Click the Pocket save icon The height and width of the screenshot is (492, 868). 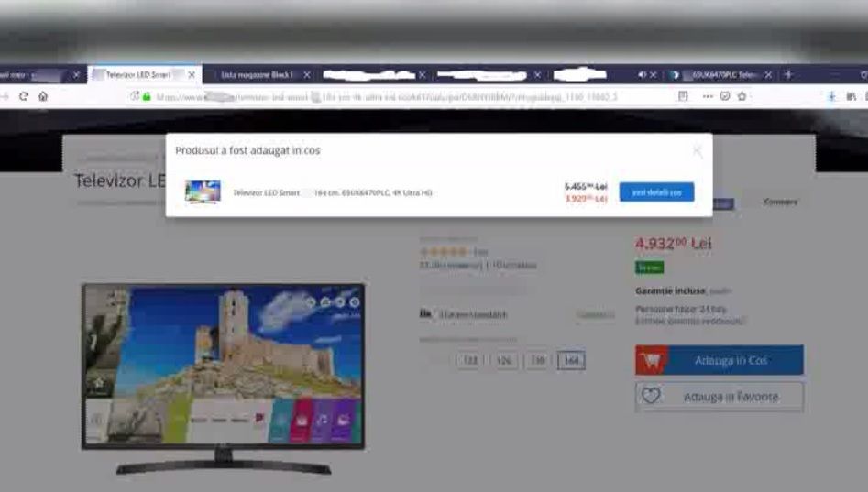point(725,96)
